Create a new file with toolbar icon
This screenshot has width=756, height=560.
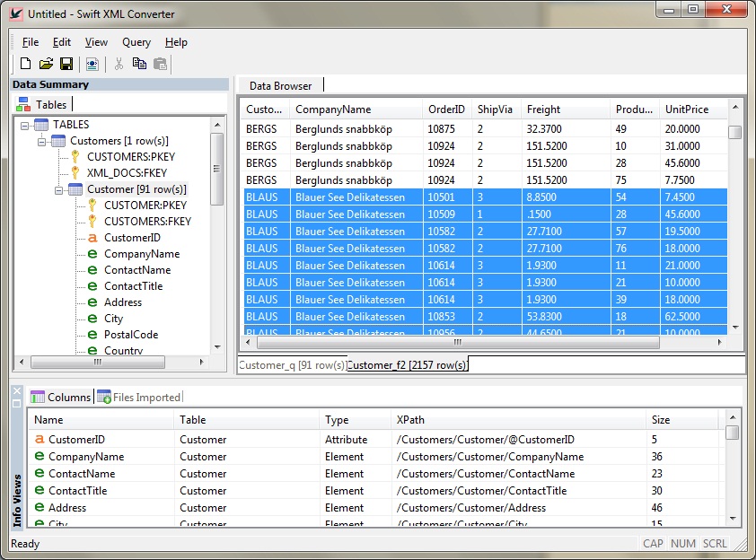pos(25,64)
